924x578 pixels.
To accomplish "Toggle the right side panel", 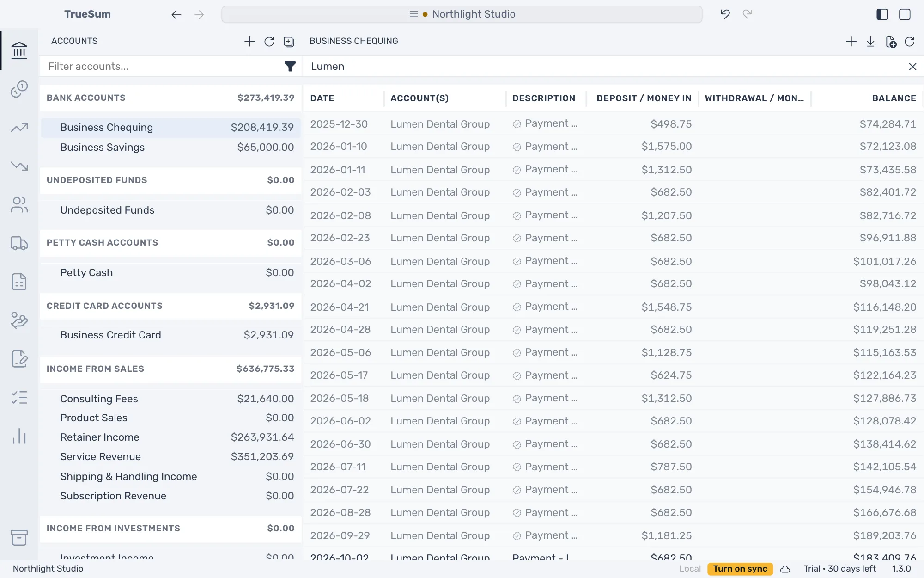I will tap(905, 14).
